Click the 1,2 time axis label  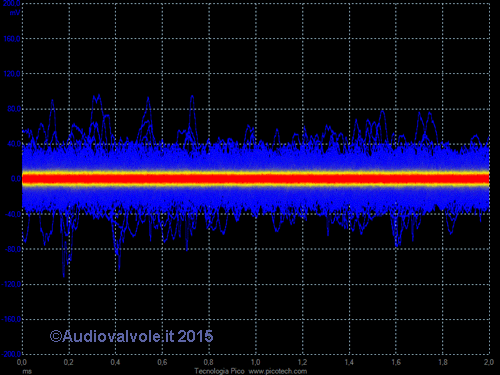[x=302, y=362]
